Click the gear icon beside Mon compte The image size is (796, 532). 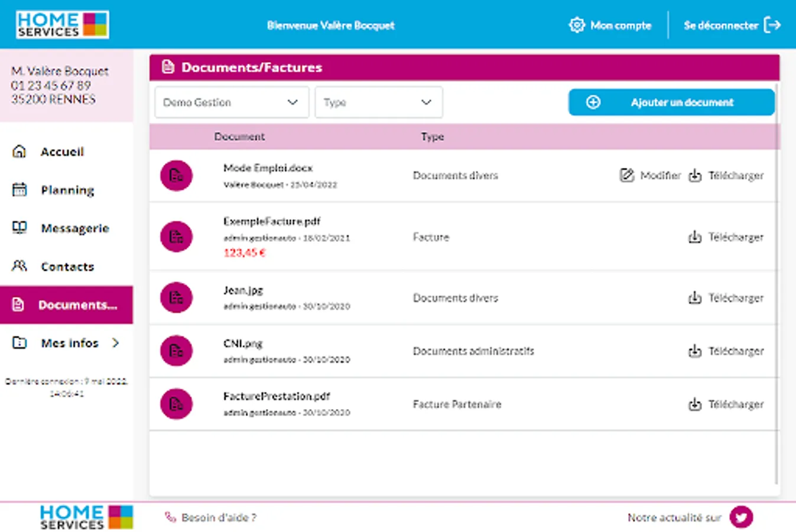[x=576, y=25]
